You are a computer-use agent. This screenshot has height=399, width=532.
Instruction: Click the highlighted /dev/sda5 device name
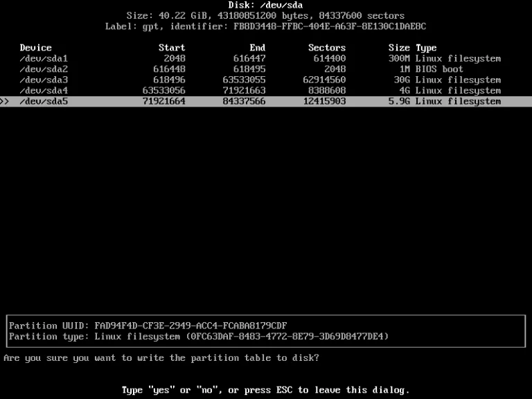coord(44,101)
